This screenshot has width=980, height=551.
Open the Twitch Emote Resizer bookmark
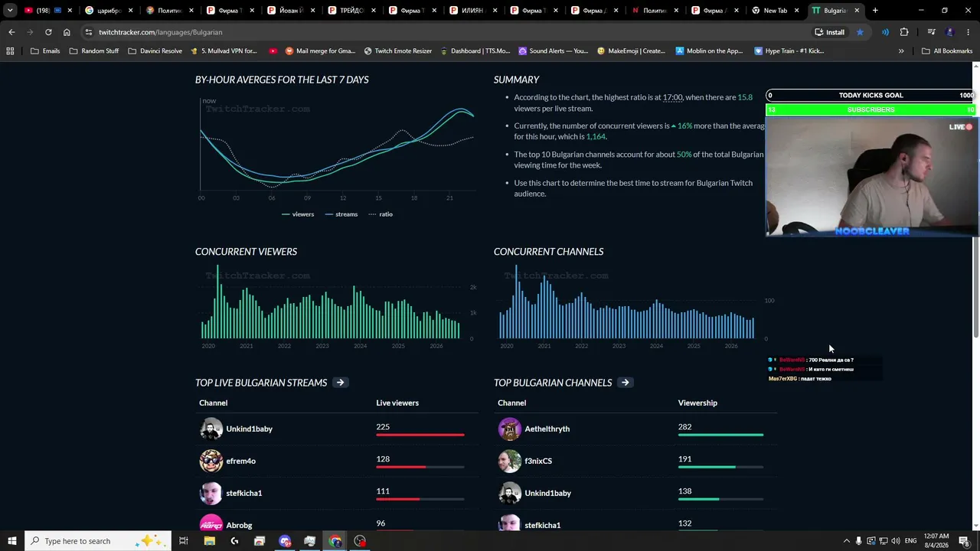(x=398, y=51)
